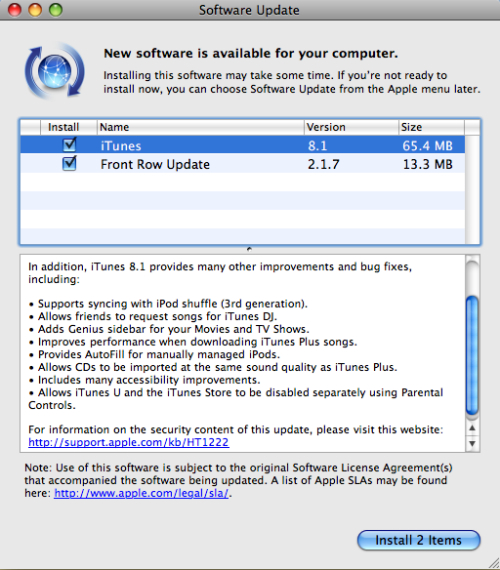The height and width of the screenshot is (570, 500).
Task: Click the 13.3 MB size cell
Action: (x=428, y=164)
